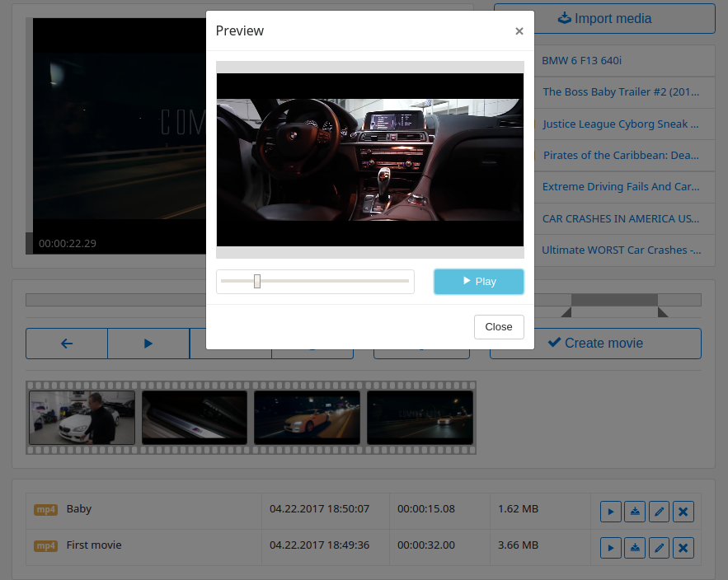728x580 pixels.
Task: Select the first filmstrip thumbnail with man
Action: [x=82, y=418]
